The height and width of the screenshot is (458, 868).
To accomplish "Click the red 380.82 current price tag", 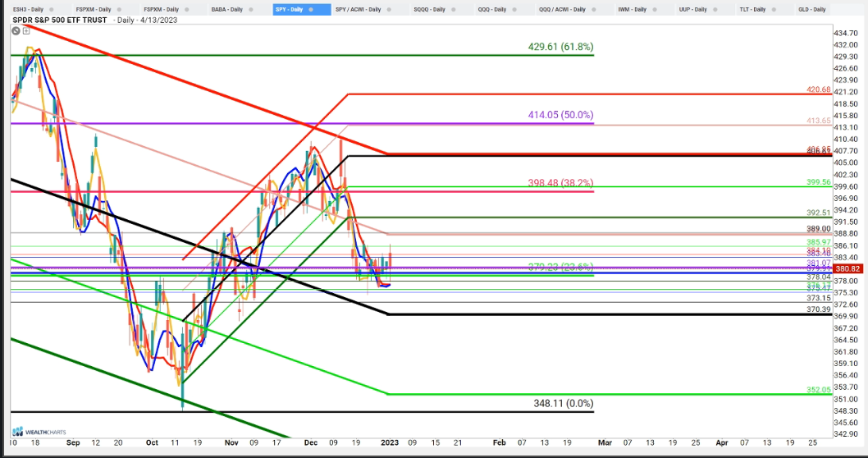I will point(847,268).
